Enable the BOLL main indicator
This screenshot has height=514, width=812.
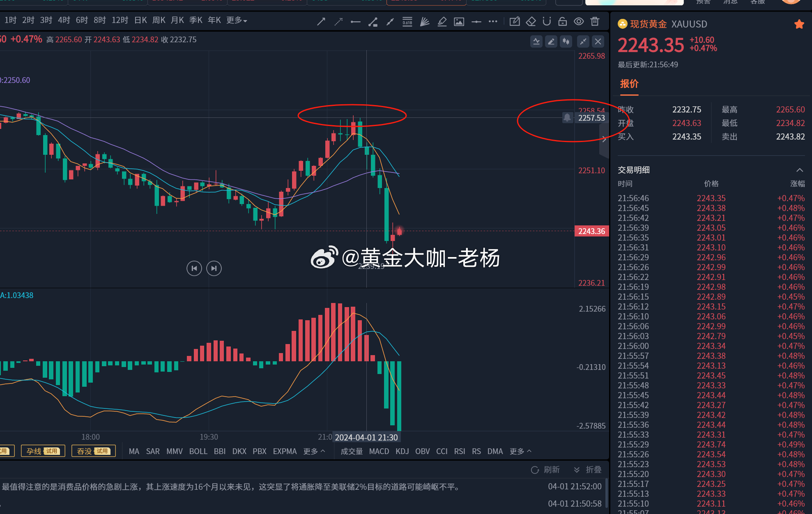tap(198, 451)
